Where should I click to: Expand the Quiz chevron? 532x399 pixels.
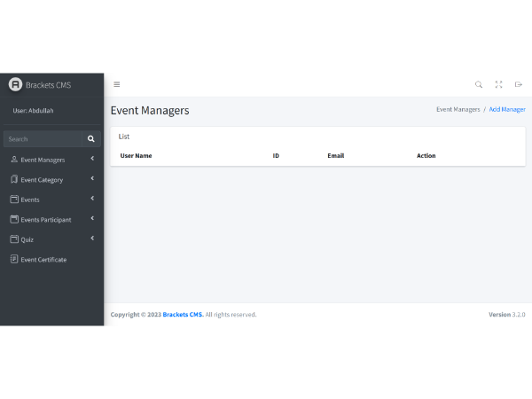coord(92,239)
